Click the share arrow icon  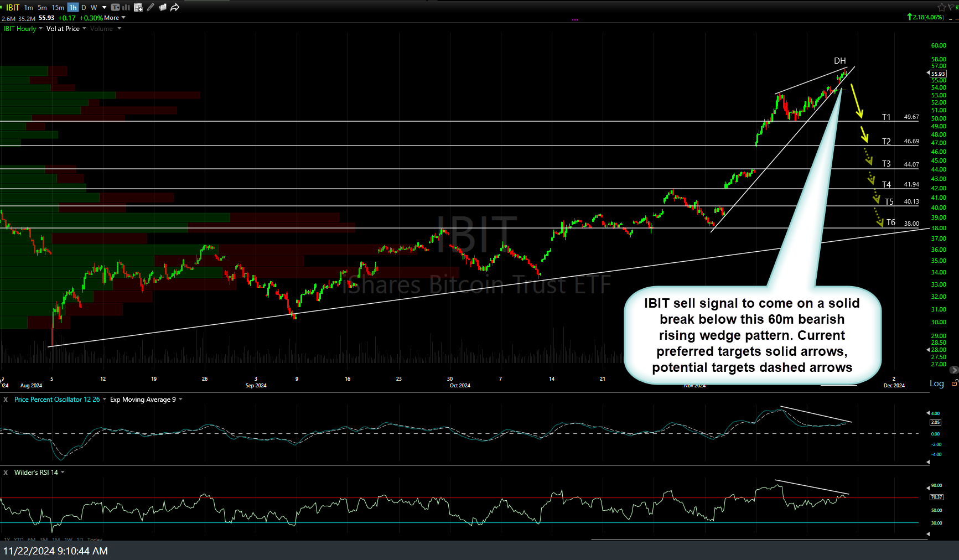175,7
